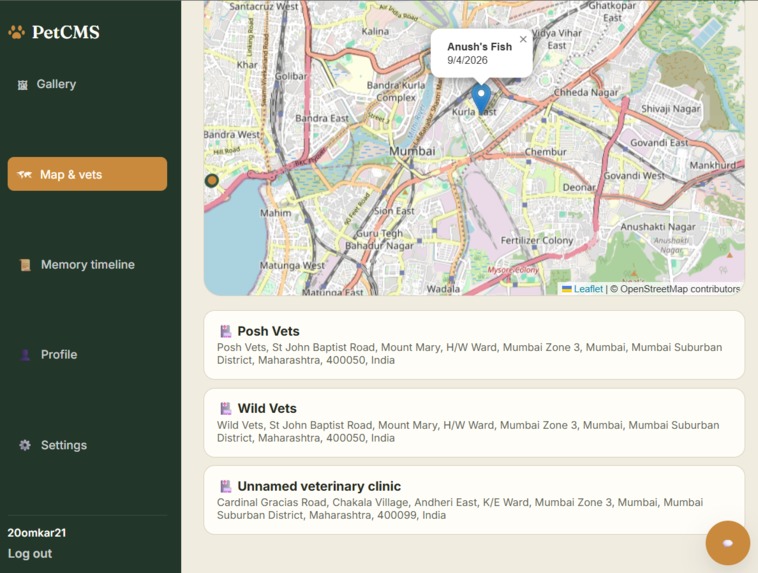Viewport: 758px width, 573px height.
Task: Click the 9/4/2026 date in popup
Action: [x=467, y=60]
